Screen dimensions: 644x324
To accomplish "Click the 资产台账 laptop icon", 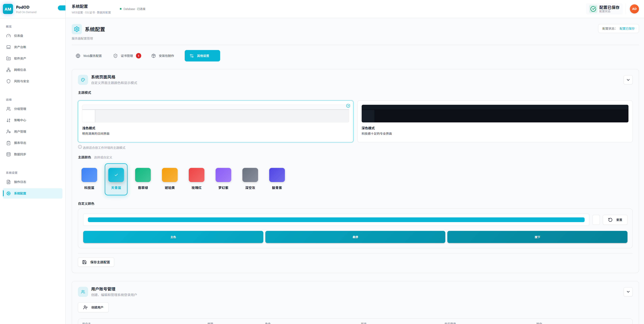I will tap(8, 47).
